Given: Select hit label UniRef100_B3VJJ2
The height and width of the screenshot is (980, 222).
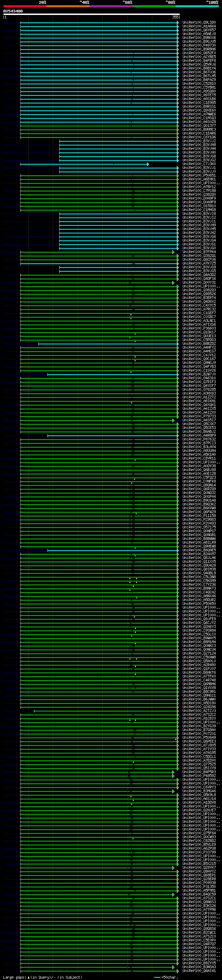Looking at the screenshot, I should [x=199, y=141].
